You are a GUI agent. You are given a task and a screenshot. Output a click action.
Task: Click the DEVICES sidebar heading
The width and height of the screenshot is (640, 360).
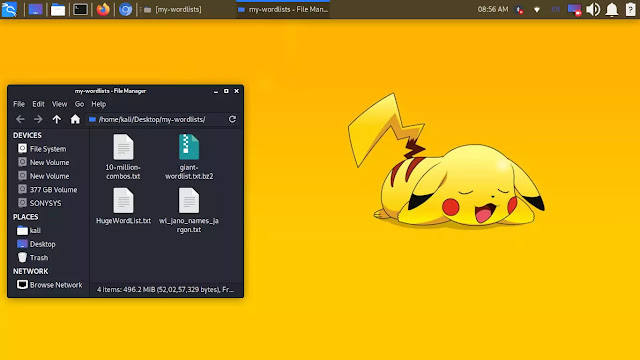coord(27,135)
